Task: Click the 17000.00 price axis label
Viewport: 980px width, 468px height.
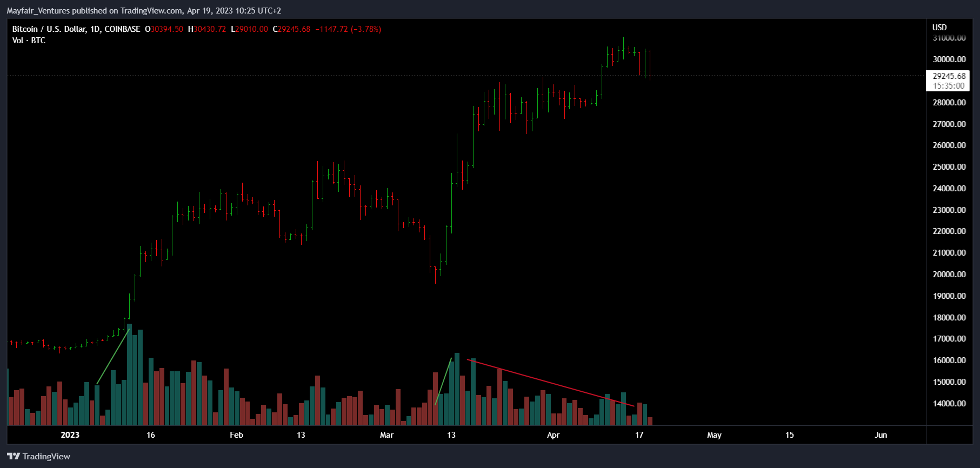Action: [949, 339]
